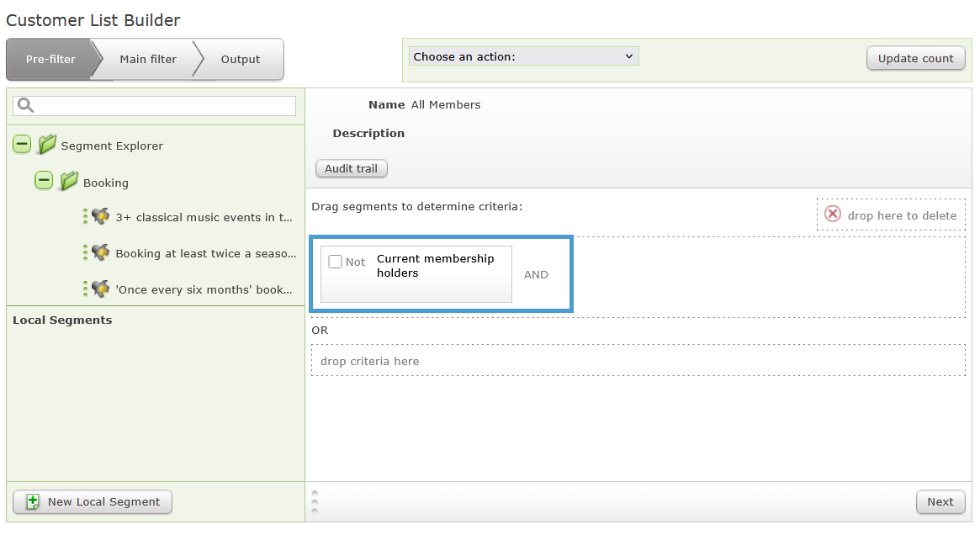
Task: Click the Booking folder icon
Action: (69, 181)
